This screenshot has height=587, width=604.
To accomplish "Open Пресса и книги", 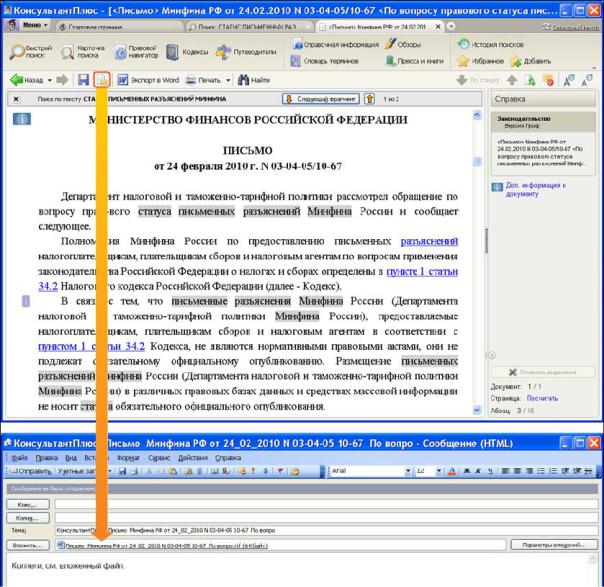I will click(x=415, y=61).
